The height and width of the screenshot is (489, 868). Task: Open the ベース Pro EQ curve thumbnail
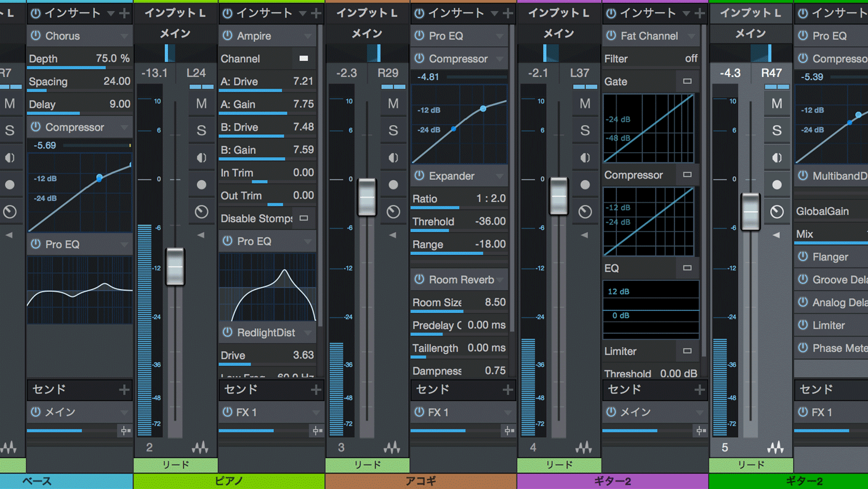click(x=80, y=289)
